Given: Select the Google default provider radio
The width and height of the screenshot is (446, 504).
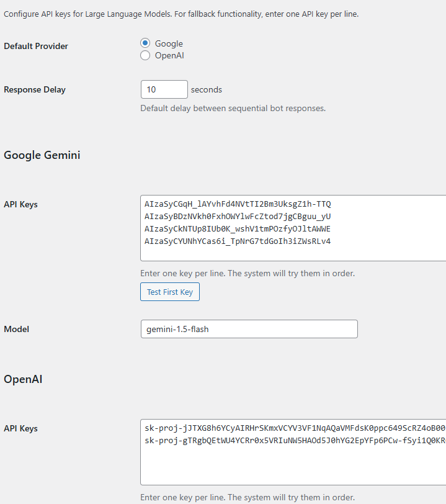Looking at the screenshot, I should [145, 43].
